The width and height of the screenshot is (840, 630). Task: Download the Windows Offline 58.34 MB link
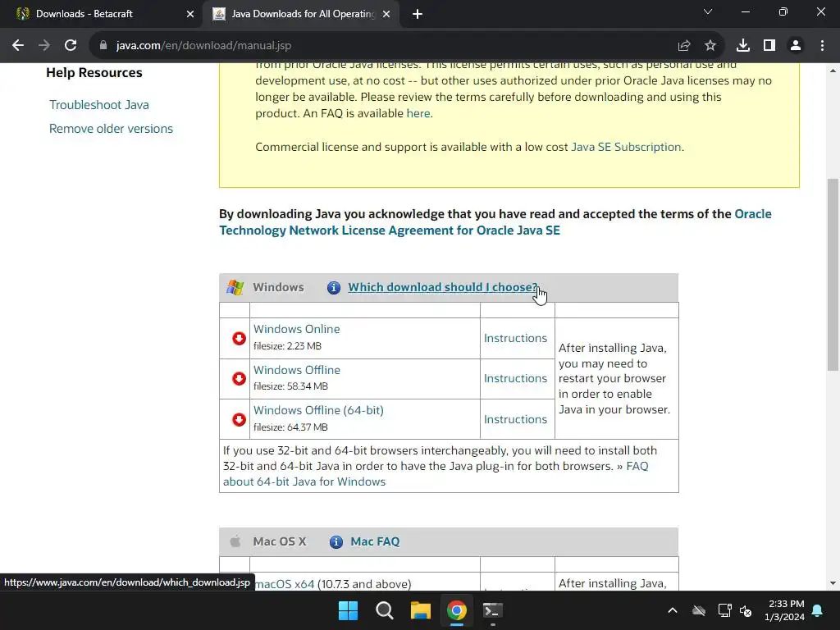click(297, 370)
